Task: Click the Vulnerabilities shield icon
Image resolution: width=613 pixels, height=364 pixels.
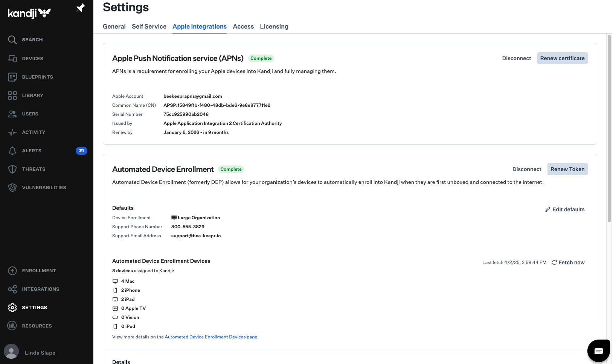Action: point(12,187)
